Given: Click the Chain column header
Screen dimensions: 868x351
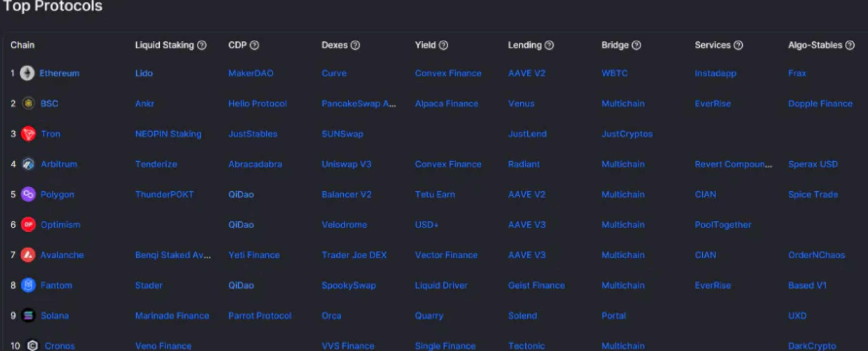Looking at the screenshot, I should click(22, 45).
